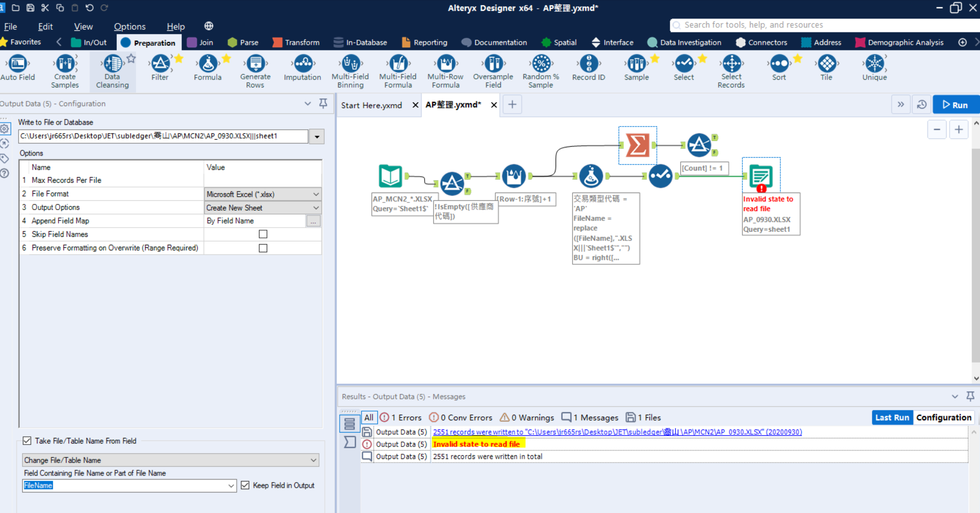Switch to the Start Here.yxmd tab
This screenshot has height=513, width=980.
click(x=372, y=105)
